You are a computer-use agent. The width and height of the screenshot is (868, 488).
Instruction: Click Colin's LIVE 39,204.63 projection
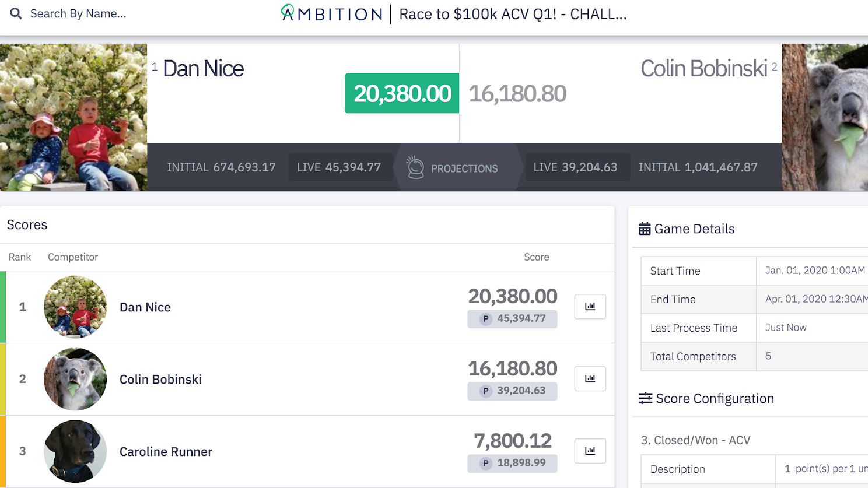pos(575,167)
